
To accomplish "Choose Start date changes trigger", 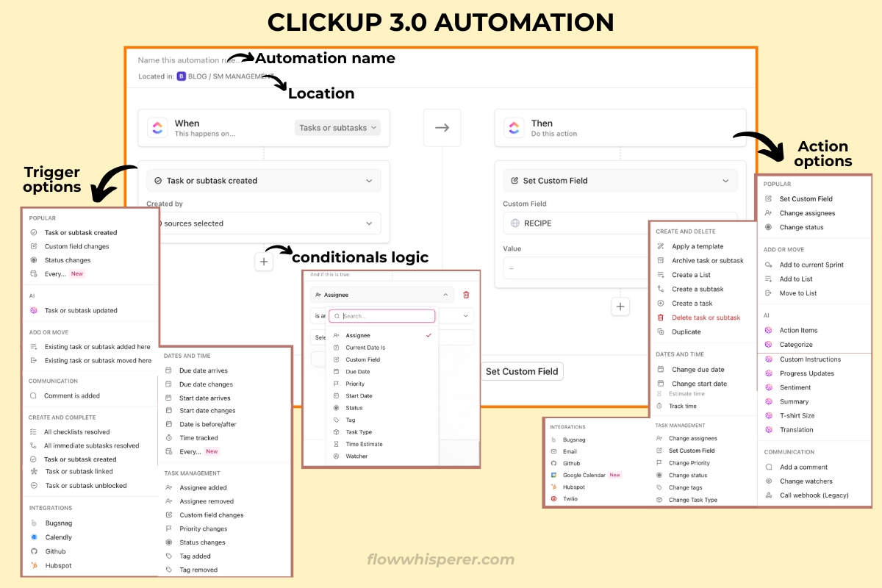I will [208, 411].
